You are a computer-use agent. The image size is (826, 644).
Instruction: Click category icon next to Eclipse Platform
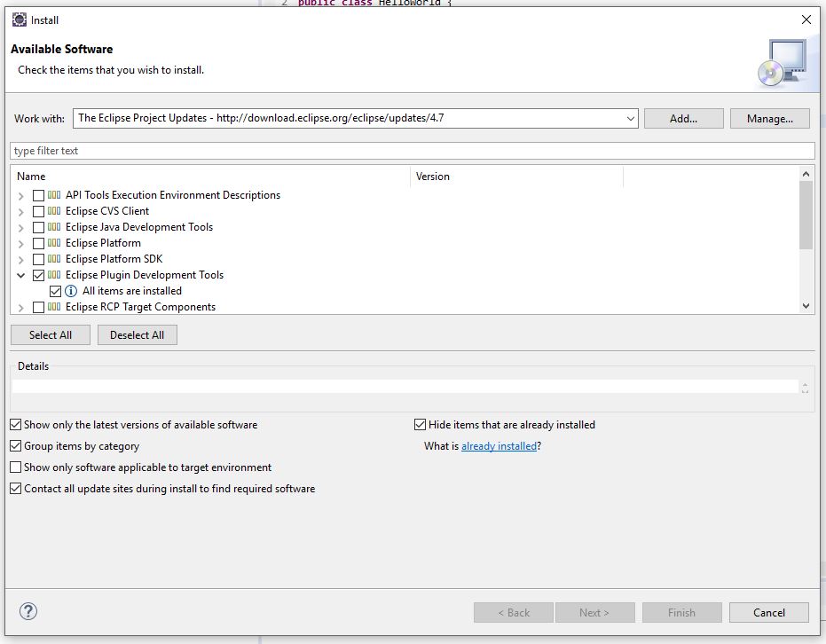[54, 243]
